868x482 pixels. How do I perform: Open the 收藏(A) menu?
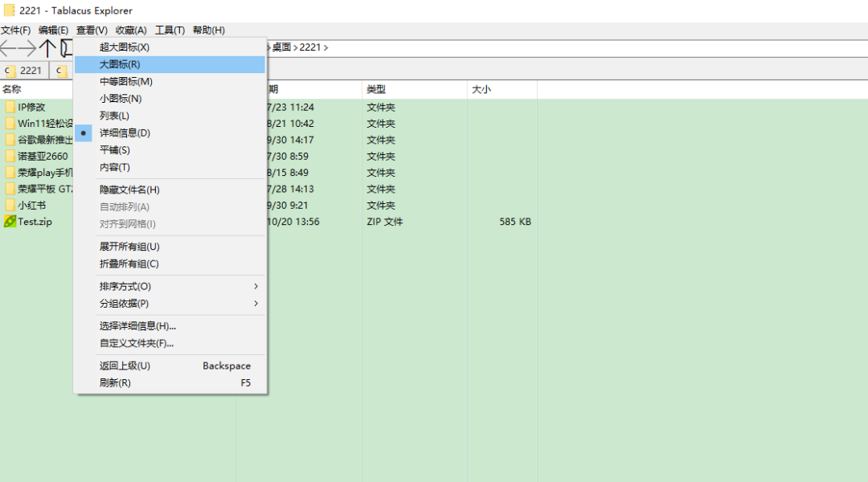pyautogui.click(x=131, y=30)
